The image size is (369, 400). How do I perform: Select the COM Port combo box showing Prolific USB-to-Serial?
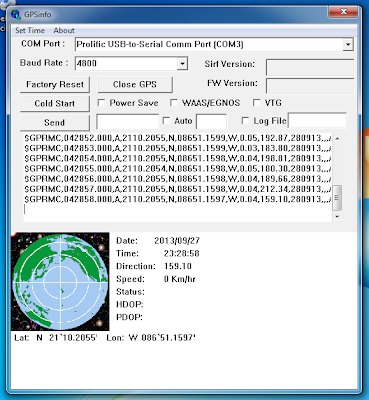[x=214, y=44]
